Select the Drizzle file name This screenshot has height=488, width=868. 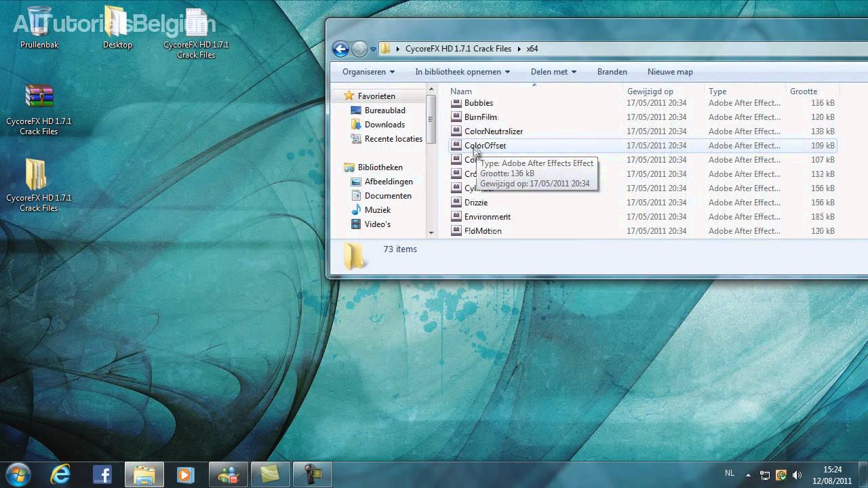[x=476, y=203]
